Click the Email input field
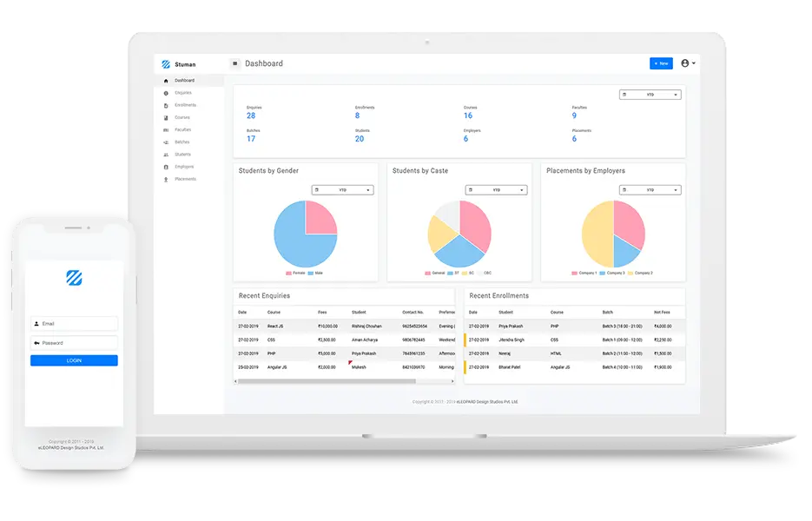 coord(74,324)
